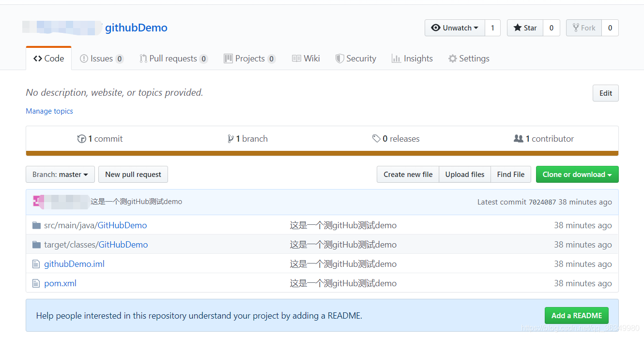Click New pull request button
Image resolution: width=644 pixels, height=337 pixels.
click(x=133, y=175)
